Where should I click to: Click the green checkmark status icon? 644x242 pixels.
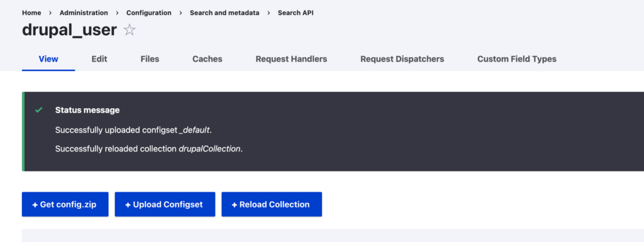[x=39, y=110]
